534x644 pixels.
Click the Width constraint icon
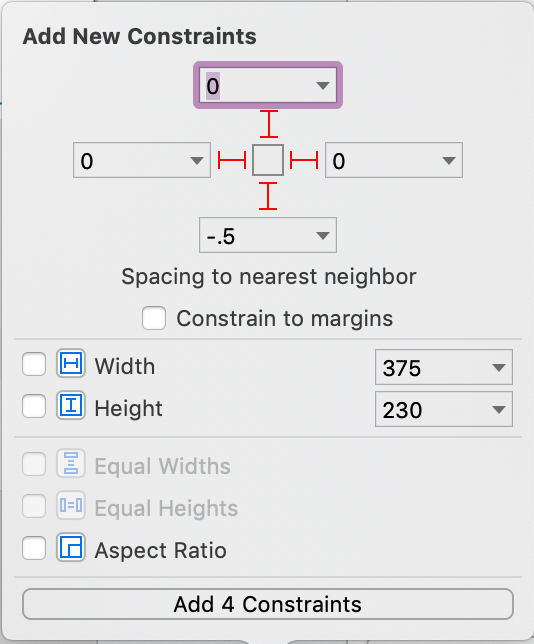(x=71, y=364)
